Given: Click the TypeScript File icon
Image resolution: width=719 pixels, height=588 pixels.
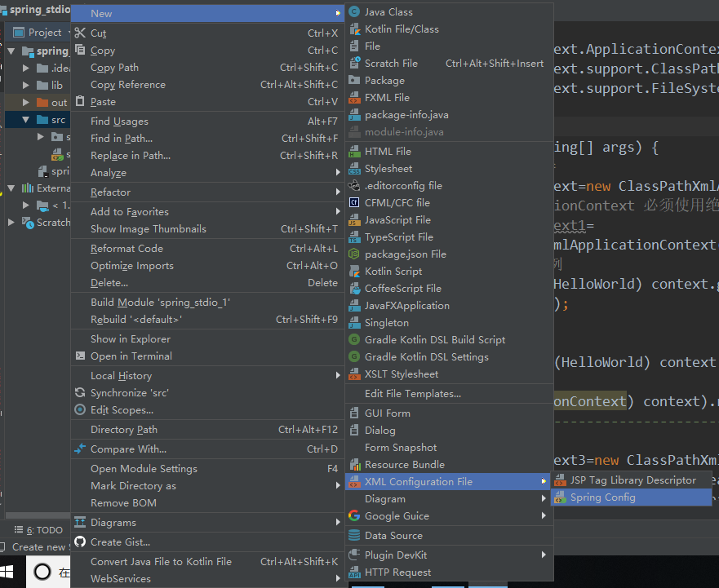Looking at the screenshot, I should pos(354,237).
